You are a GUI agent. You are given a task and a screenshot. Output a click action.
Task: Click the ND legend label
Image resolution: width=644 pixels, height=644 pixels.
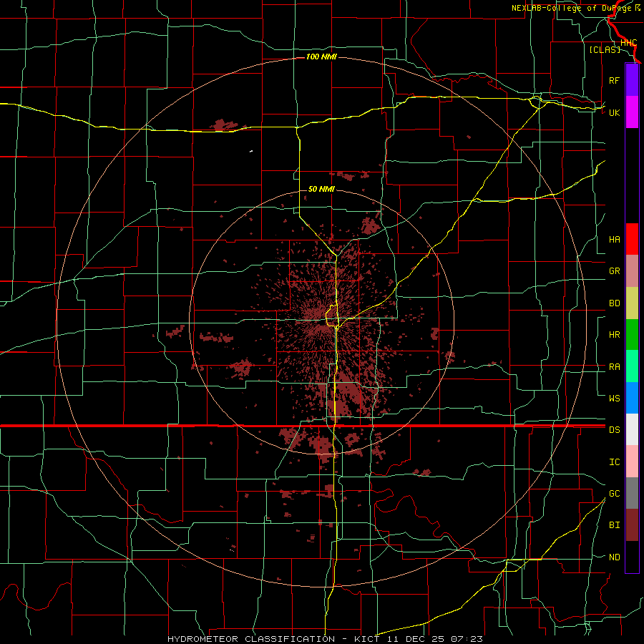[614, 557]
